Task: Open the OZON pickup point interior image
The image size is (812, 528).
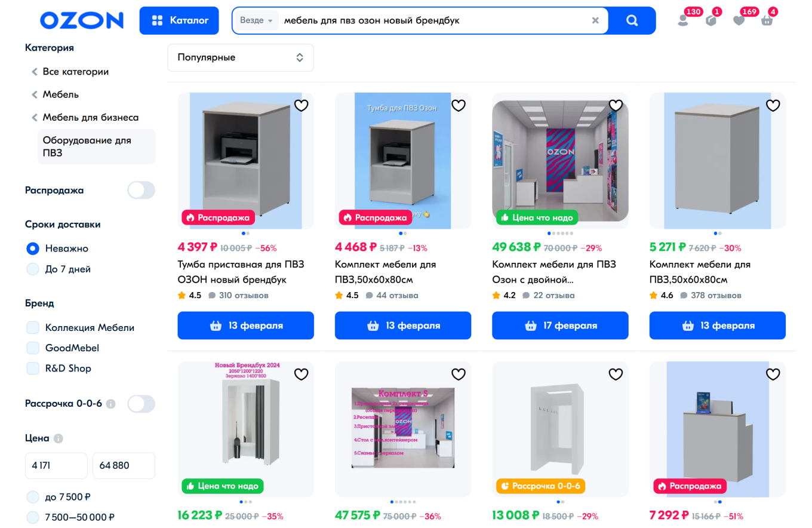Action: click(x=560, y=161)
